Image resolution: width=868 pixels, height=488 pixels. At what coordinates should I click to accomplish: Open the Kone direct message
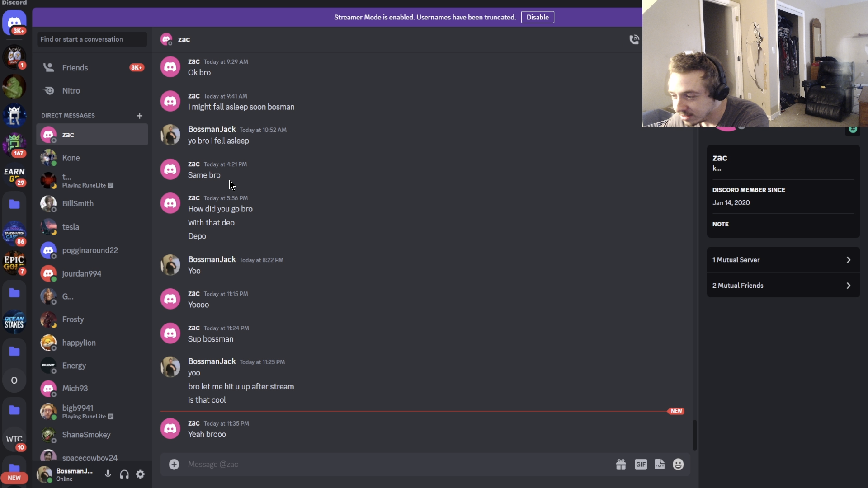point(92,158)
